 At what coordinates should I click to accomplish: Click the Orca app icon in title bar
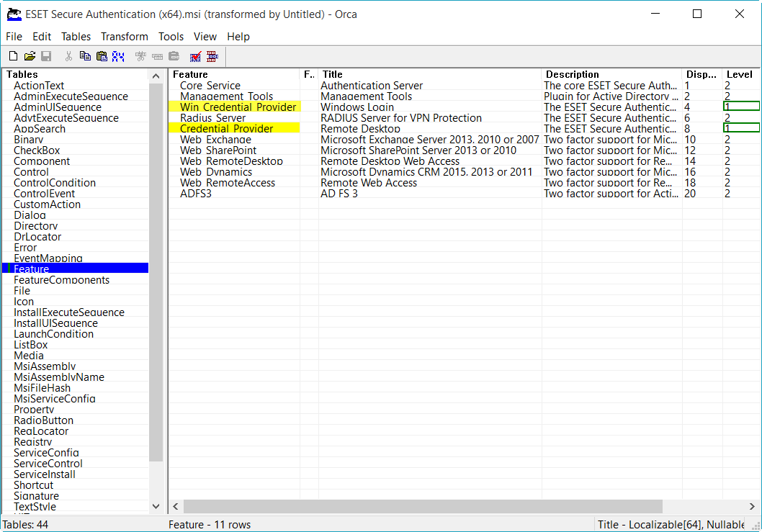point(14,14)
